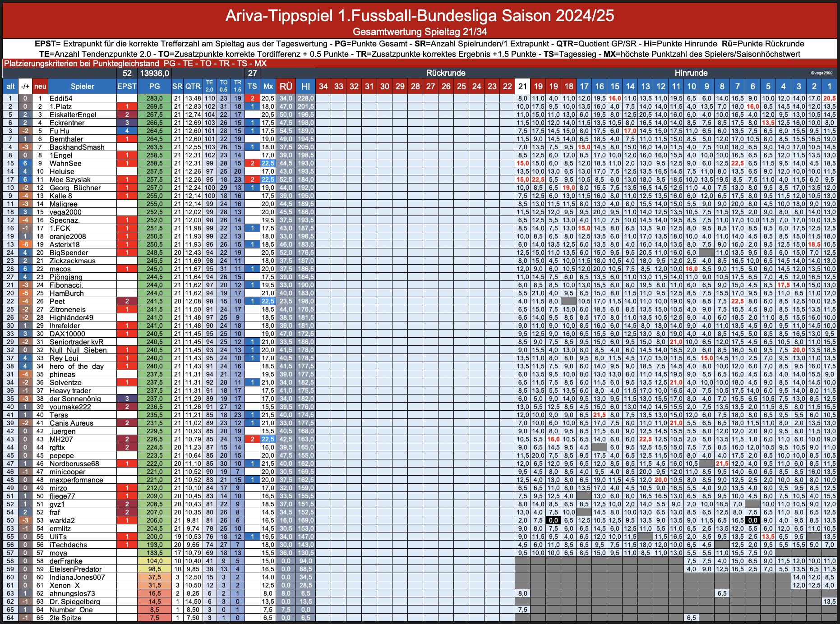Select the '-/+' column header
This screenshot has width=840, height=624.
pyautogui.click(x=25, y=86)
